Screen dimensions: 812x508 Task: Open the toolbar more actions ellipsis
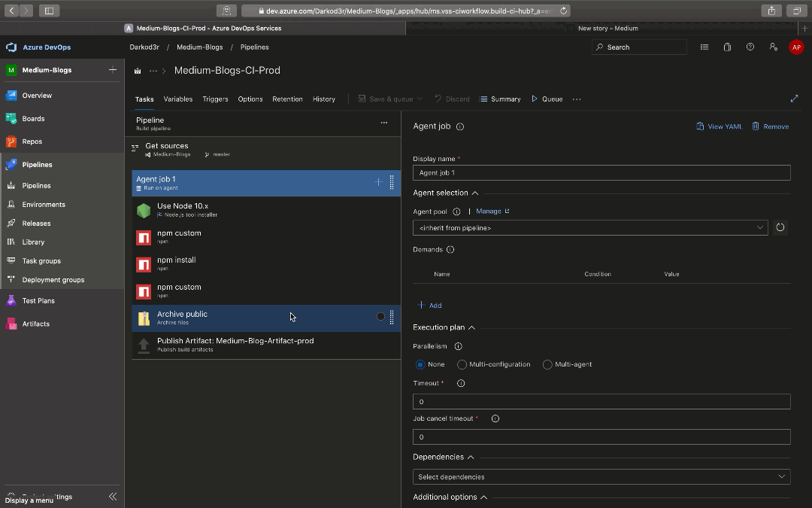(x=577, y=99)
